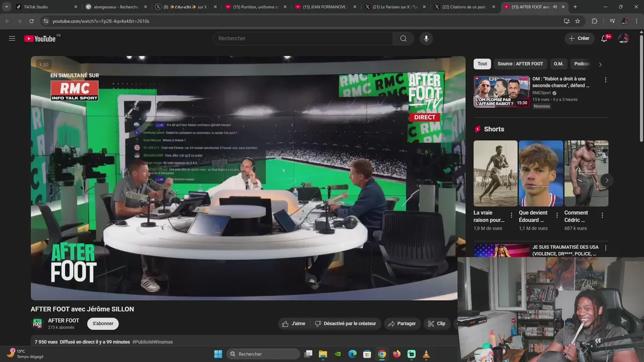Switch to the Le Parisien sur X tab

[395, 7]
